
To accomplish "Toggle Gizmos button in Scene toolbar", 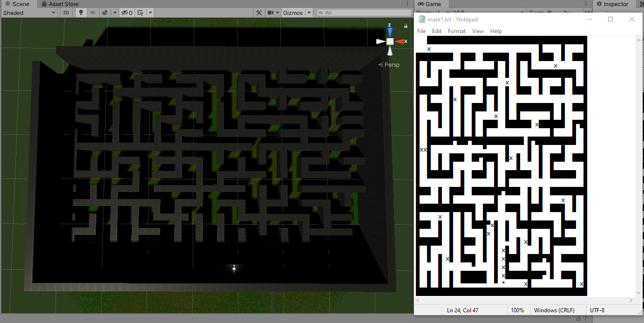I will 293,13.
